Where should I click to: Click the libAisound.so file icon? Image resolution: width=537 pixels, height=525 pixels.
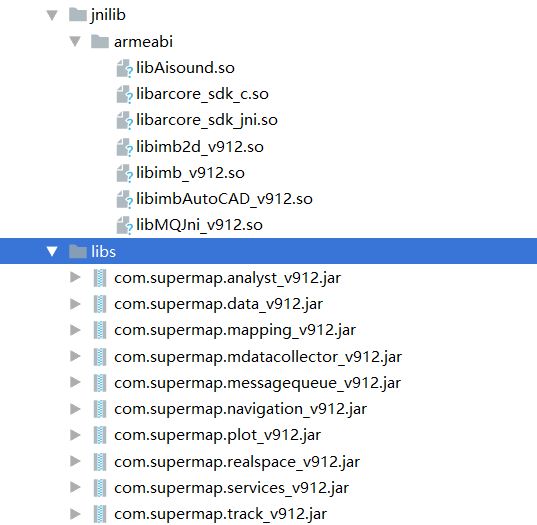[124, 68]
